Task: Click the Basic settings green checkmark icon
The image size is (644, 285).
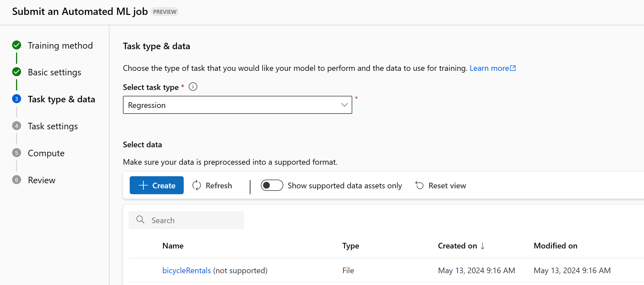Action: [x=17, y=72]
